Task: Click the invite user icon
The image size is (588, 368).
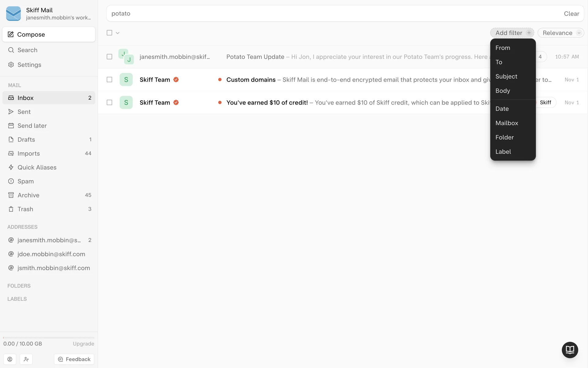Action: click(26, 359)
